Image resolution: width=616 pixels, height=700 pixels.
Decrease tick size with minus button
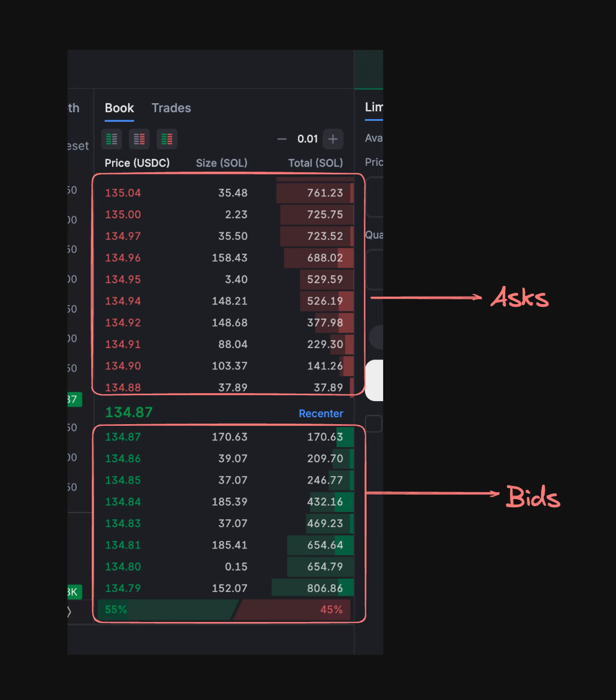(x=282, y=139)
